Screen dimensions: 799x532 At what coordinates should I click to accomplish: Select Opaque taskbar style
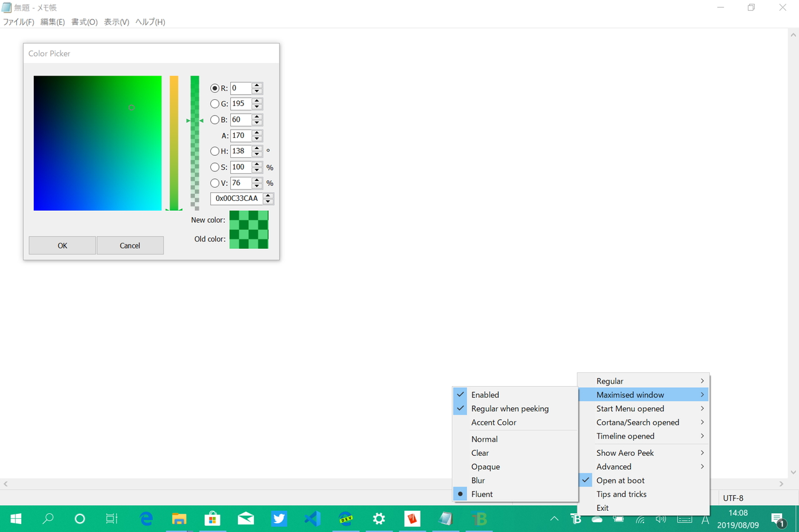pyautogui.click(x=515, y=467)
